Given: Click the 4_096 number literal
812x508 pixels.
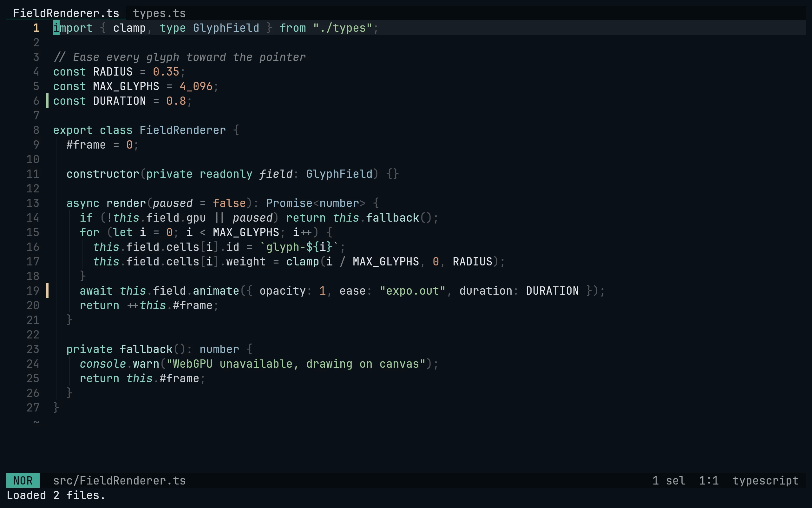Looking at the screenshot, I should [x=196, y=86].
